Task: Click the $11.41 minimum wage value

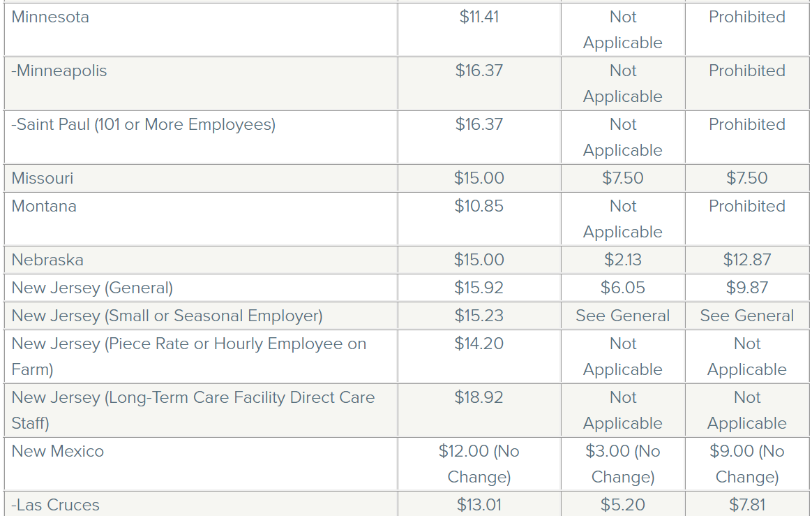Action: tap(479, 17)
